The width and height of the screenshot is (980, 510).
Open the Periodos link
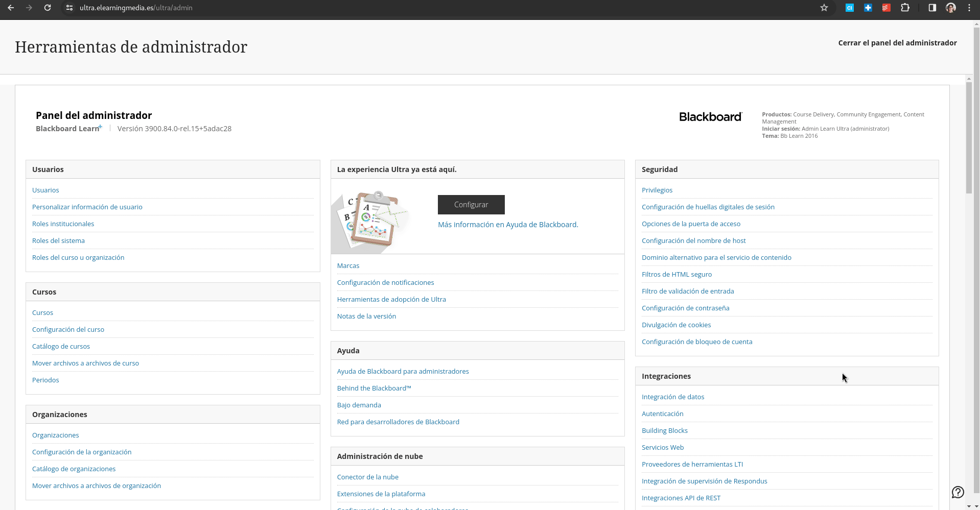point(45,380)
